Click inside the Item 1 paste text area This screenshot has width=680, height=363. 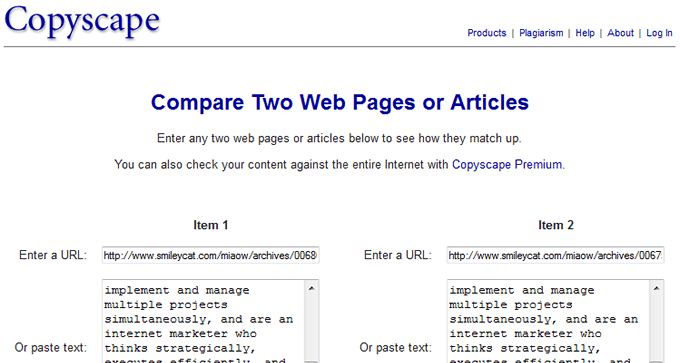tap(204, 321)
